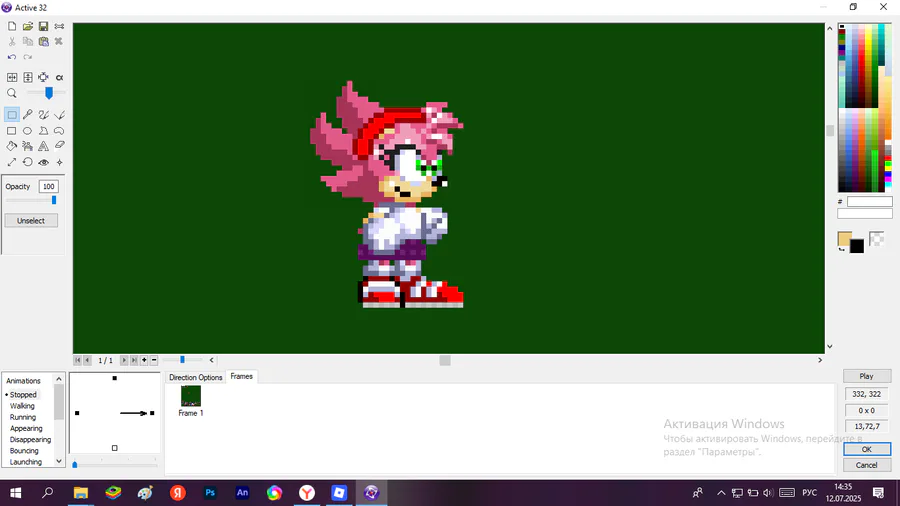Click the Paste clipboard icon

click(x=44, y=41)
